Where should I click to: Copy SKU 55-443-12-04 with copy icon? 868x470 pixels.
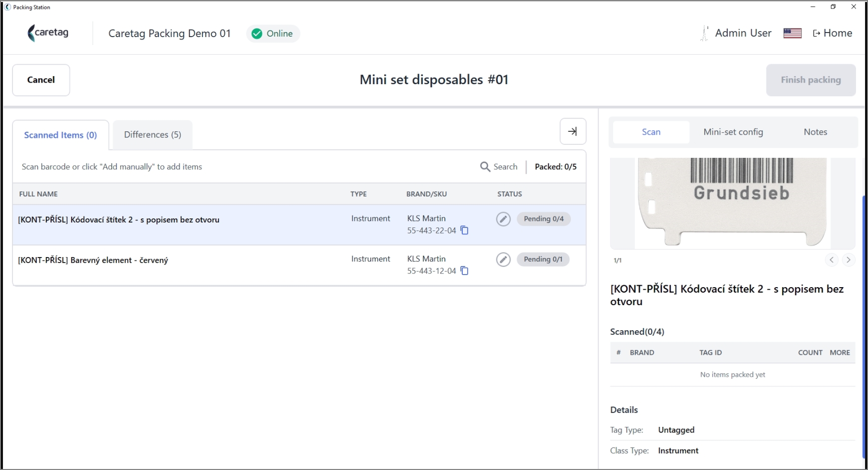coord(464,271)
